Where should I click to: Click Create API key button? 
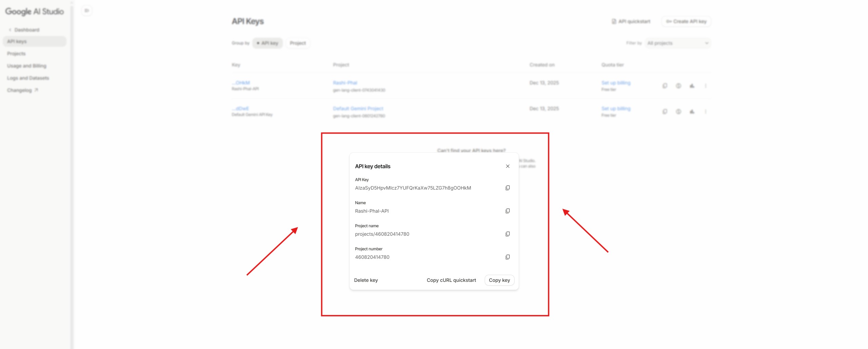pyautogui.click(x=686, y=21)
